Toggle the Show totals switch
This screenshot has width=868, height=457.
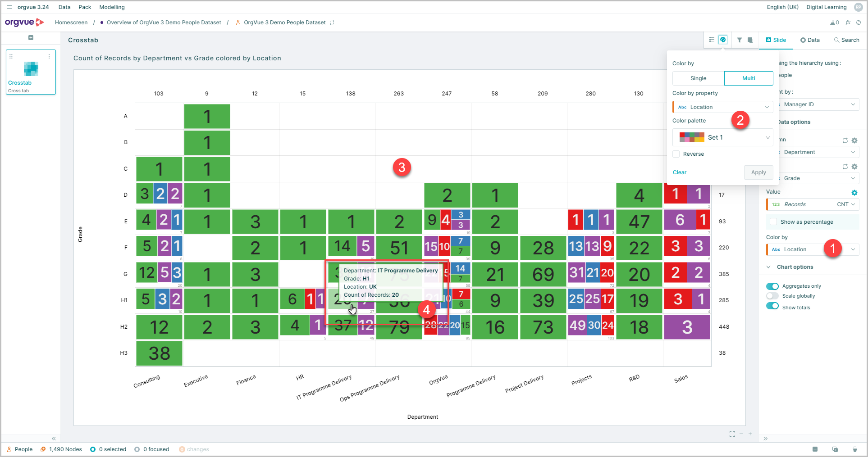point(772,306)
